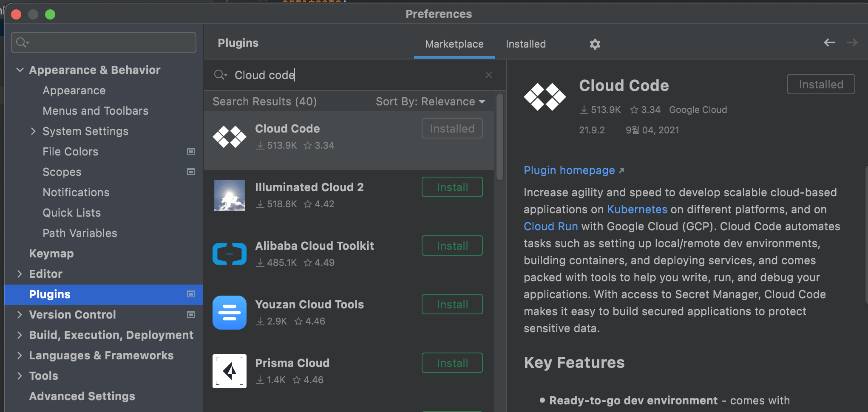Open Scopes settings
Image resolution: width=868 pixels, height=412 pixels.
point(62,172)
